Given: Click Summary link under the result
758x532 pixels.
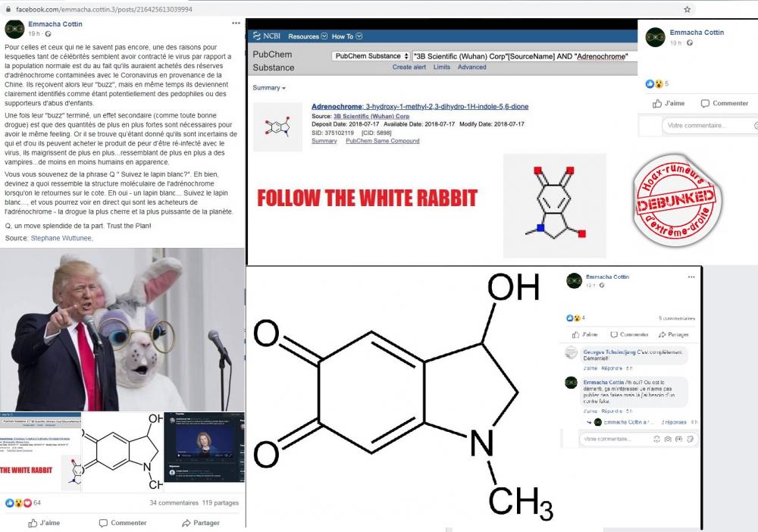Looking at the screenshot, I should 324,141.
